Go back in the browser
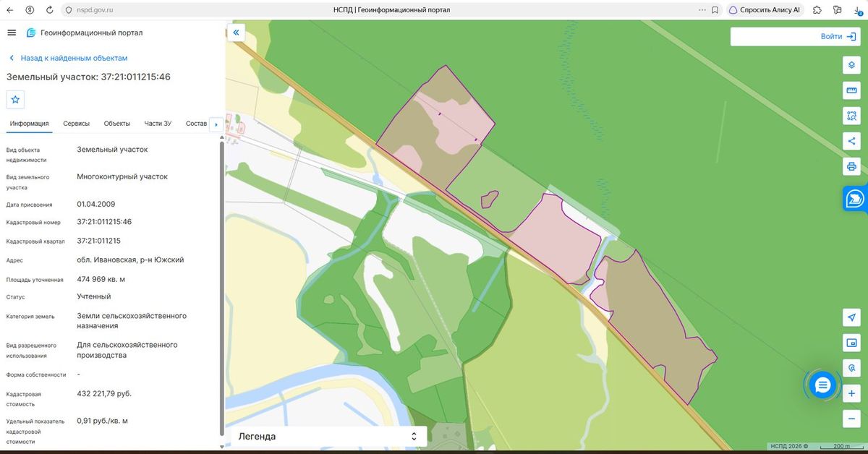868x454 pixels. point(9,10)
